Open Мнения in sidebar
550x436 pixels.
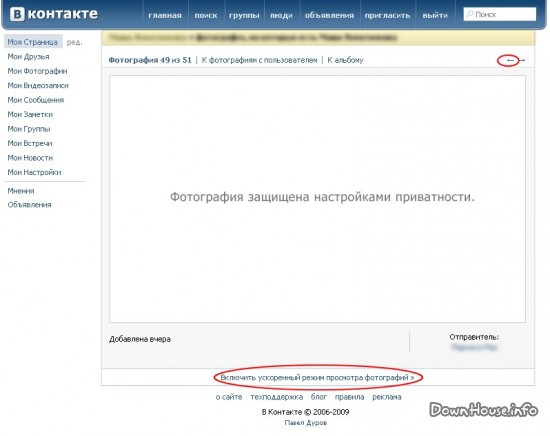(21, 191)
